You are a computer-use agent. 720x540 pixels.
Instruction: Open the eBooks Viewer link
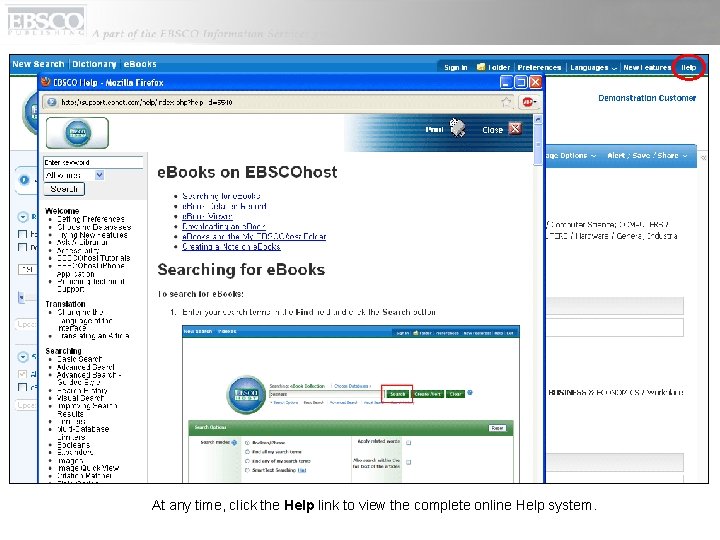207,216
